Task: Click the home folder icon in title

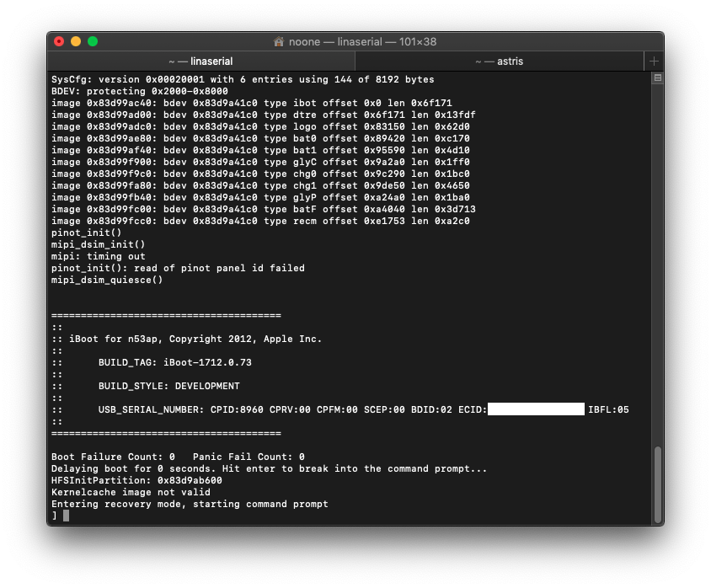Action: click(x=278, y=42)
